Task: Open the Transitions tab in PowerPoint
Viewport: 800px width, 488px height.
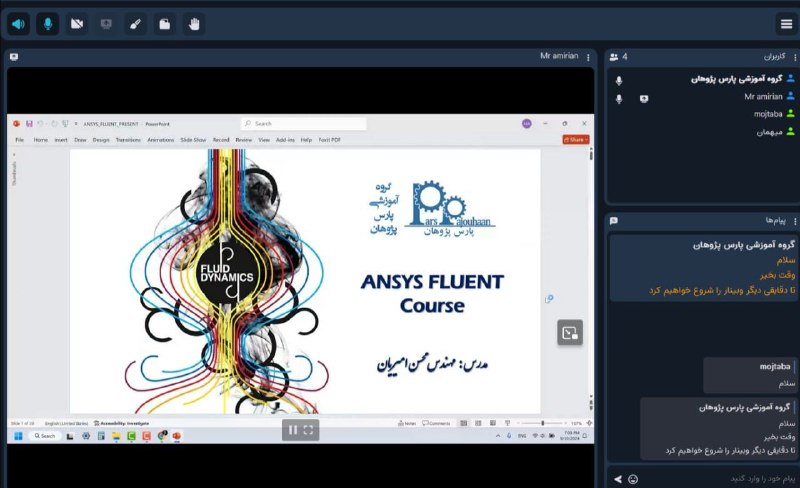Action: (128, 140)
